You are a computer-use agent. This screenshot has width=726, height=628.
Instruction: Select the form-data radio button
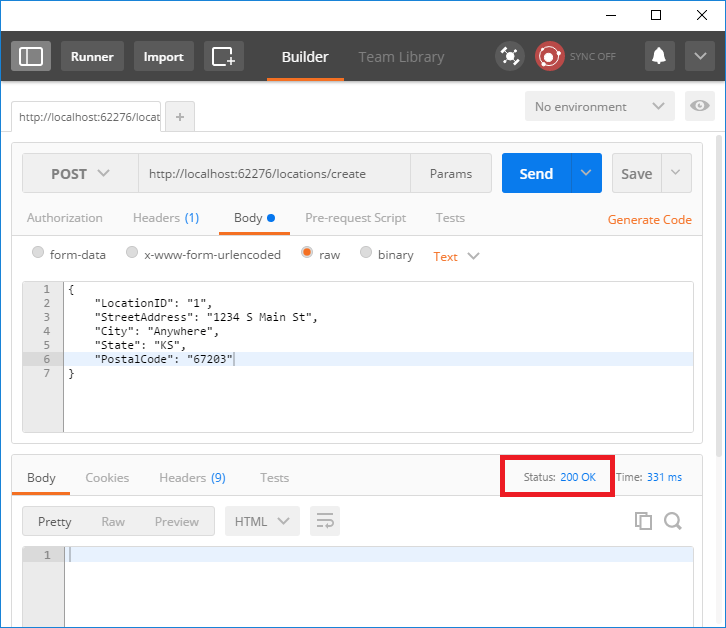click(38, 252)
